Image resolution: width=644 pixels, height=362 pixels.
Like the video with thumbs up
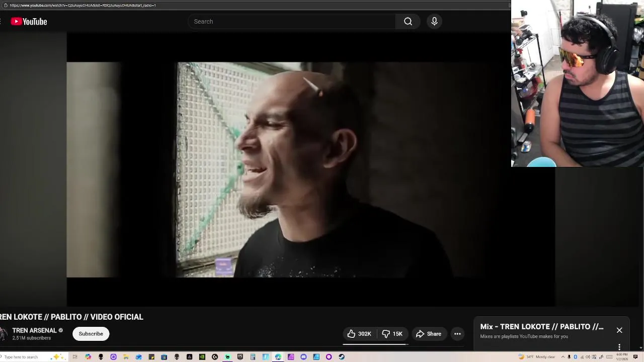359,334
